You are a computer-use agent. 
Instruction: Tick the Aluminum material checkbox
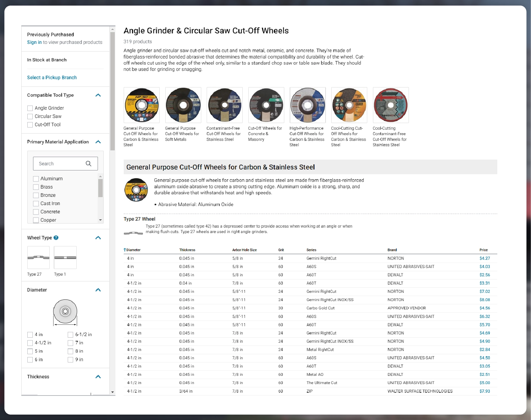pos(36,179)
